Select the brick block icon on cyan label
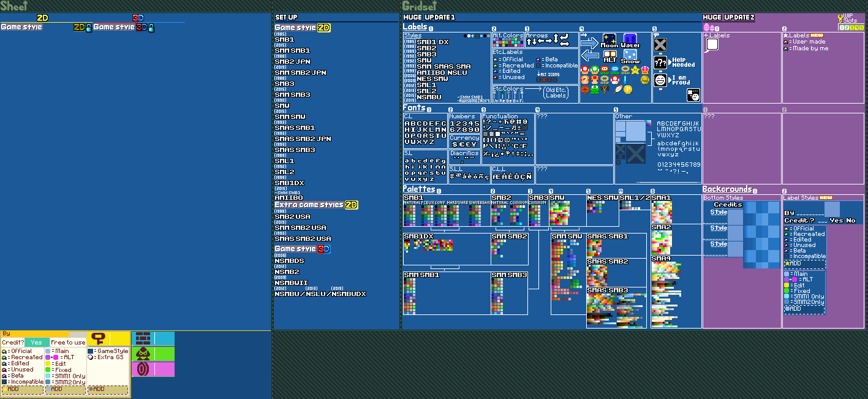Screen dimensions: 868x399 click(x=142, y=338)
